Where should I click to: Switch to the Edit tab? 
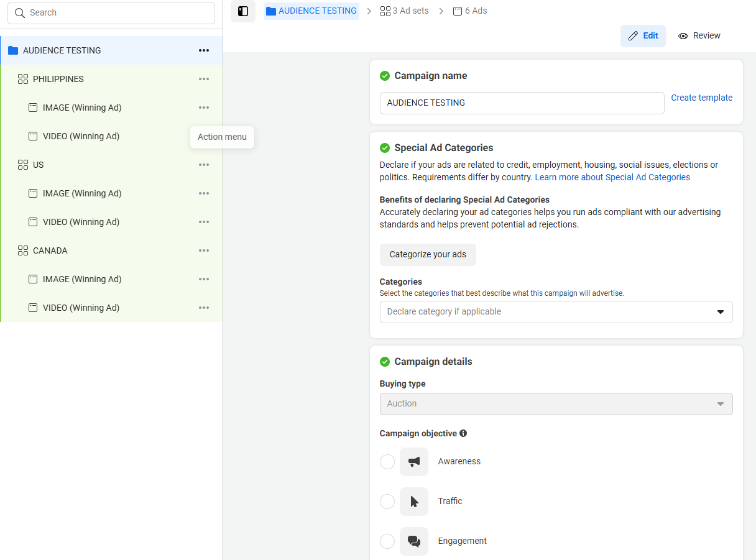tap(643, 36)
